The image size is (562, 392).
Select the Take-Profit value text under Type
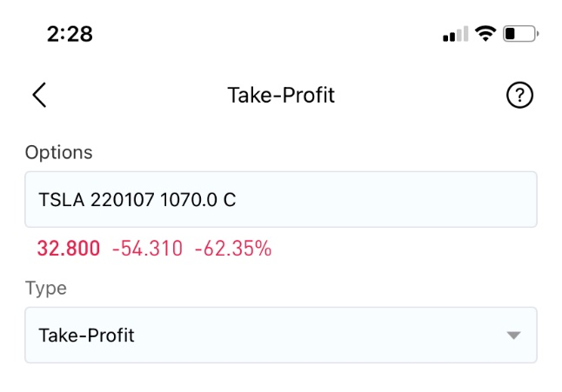coord(86,336)
